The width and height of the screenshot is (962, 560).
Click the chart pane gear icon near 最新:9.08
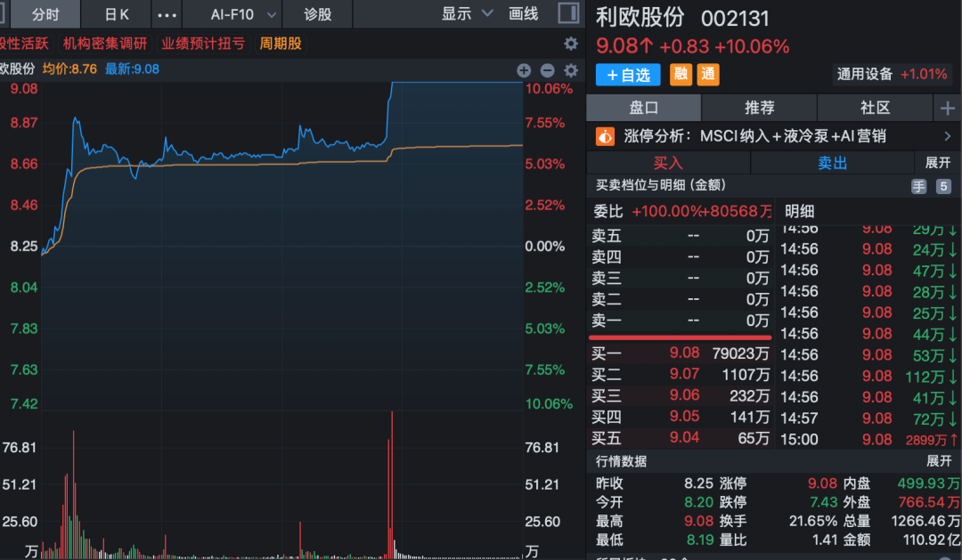pyautogui.click(x=570, y=69)
